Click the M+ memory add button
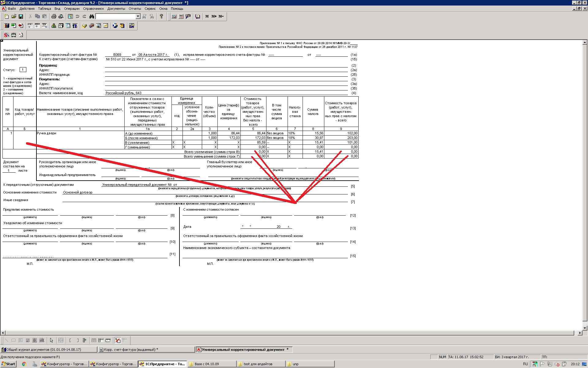Viewport: 588px width, 368px height. point(214,17)
